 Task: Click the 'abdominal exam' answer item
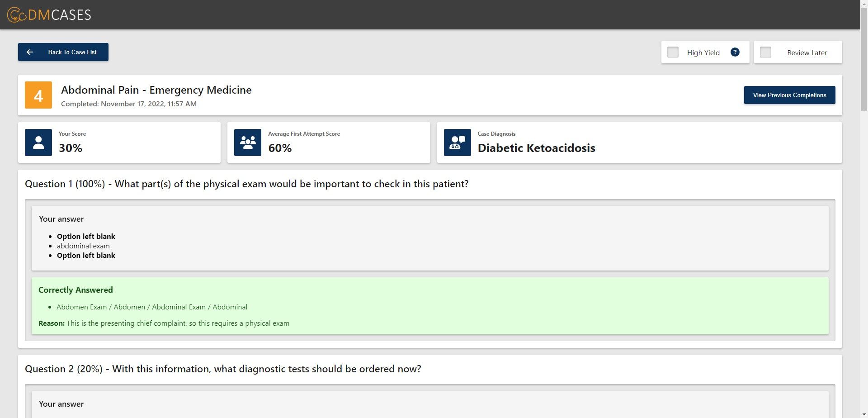(x=83, y=246)
